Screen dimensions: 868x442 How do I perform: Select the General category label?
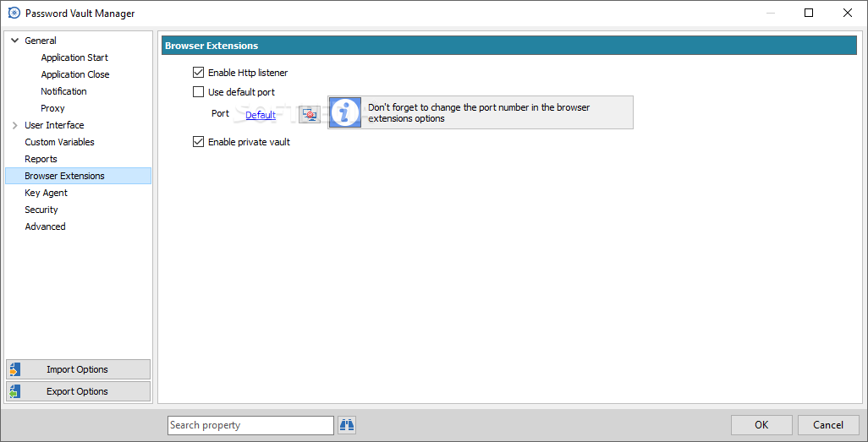[x=41, y=41]
